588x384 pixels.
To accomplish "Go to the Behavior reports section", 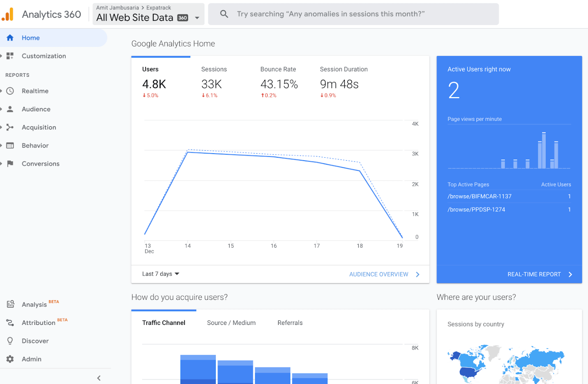I will [35, 145].
